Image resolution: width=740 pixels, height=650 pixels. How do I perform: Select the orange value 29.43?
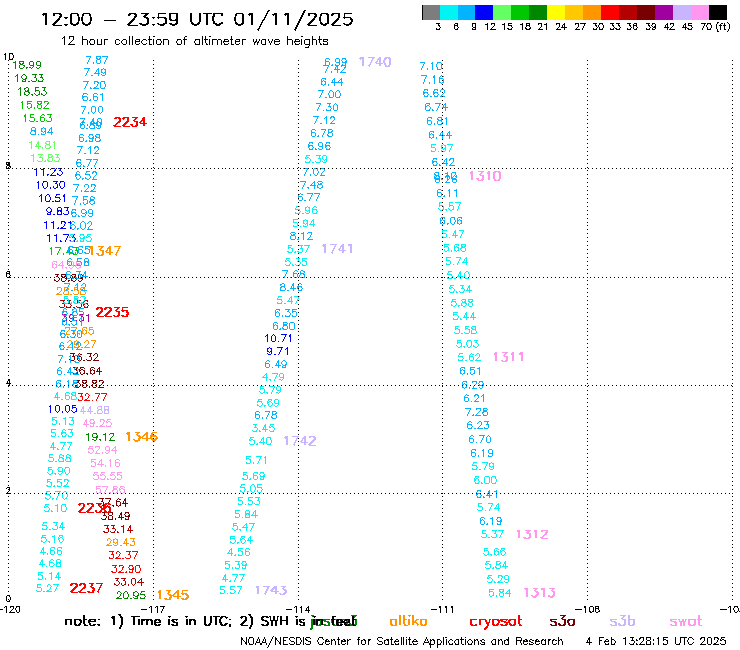(121, 542)
